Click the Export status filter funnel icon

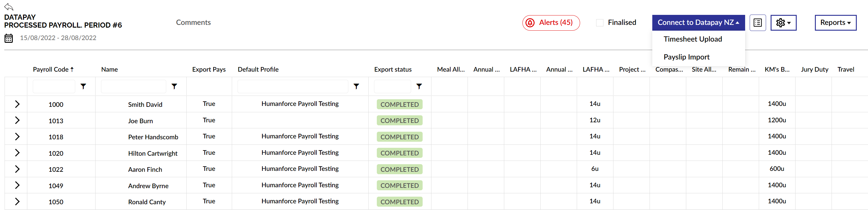419,86
